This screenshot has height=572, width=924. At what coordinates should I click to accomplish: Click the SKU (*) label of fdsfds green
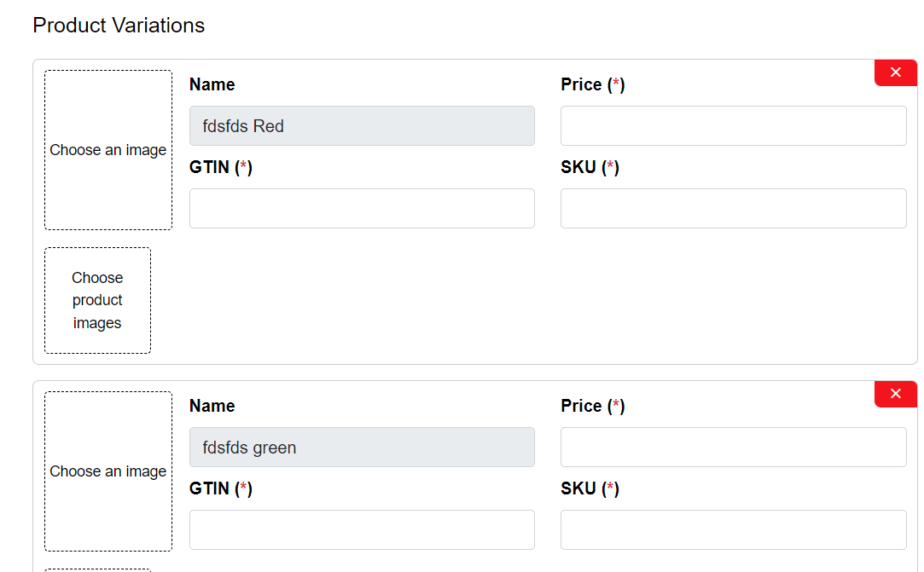pos(589,488)
